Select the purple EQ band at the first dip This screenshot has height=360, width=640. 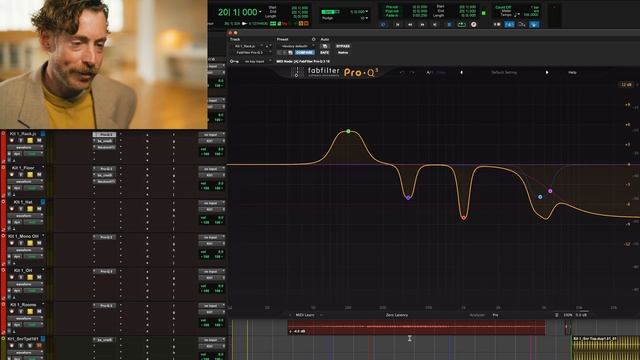[408, 198]
